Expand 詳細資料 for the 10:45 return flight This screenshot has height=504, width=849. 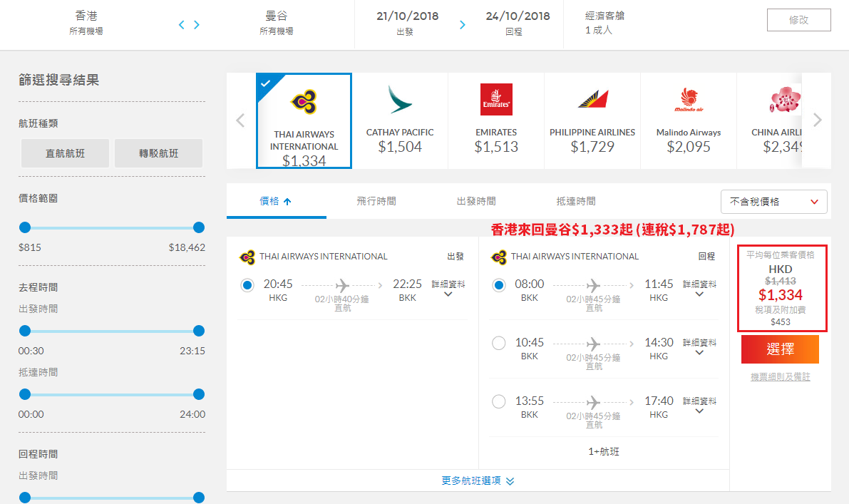(699, 347)
